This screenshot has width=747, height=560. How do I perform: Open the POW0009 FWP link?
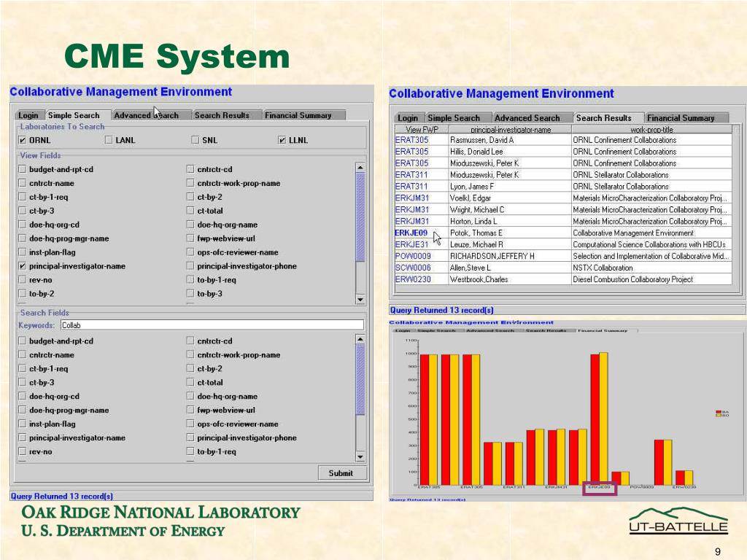click(413, 256)
